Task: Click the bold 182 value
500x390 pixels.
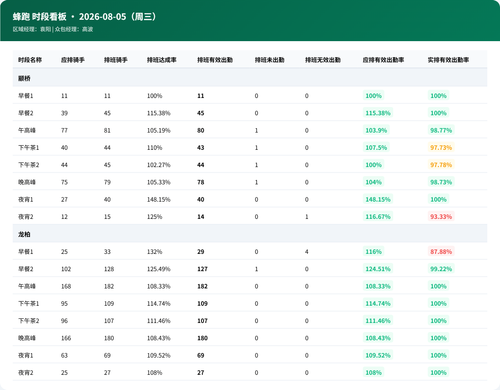Action: point(202,286)
